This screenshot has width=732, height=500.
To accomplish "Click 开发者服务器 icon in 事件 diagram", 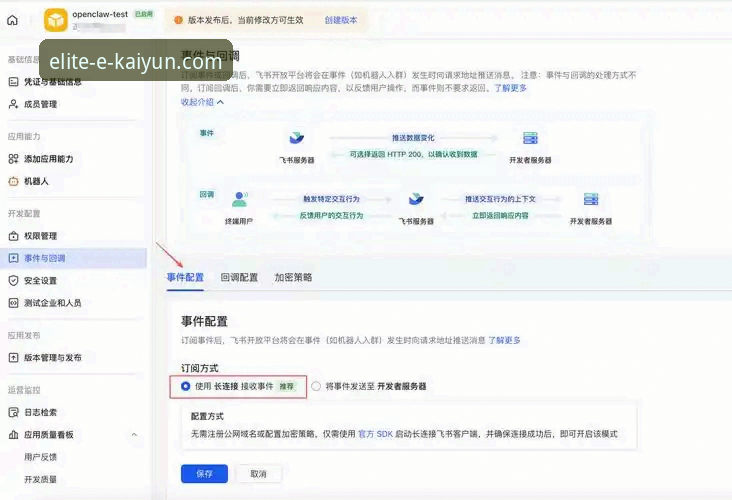I will point(530,138).
